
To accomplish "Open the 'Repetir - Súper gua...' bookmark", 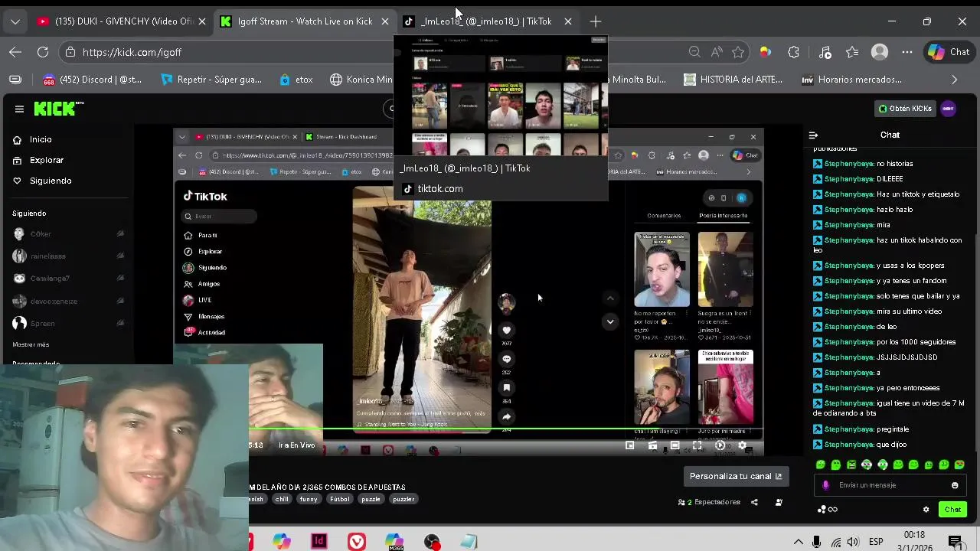I will (211, 80).
